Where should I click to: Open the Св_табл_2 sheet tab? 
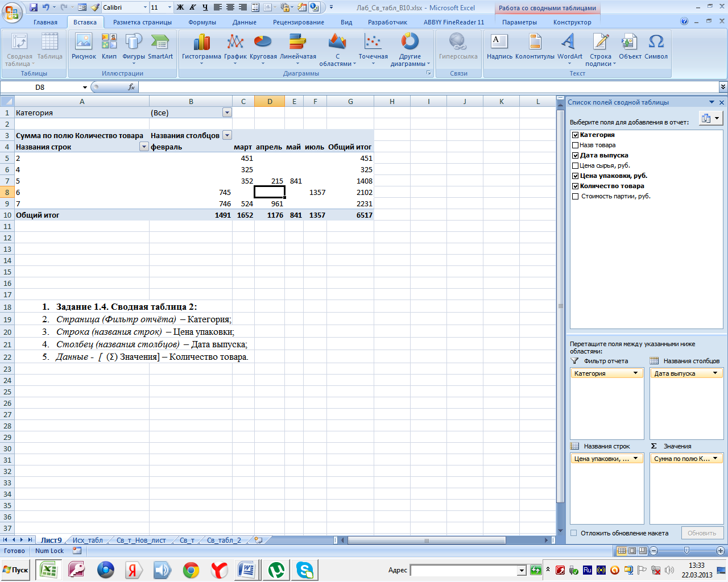tap(224, 541)
